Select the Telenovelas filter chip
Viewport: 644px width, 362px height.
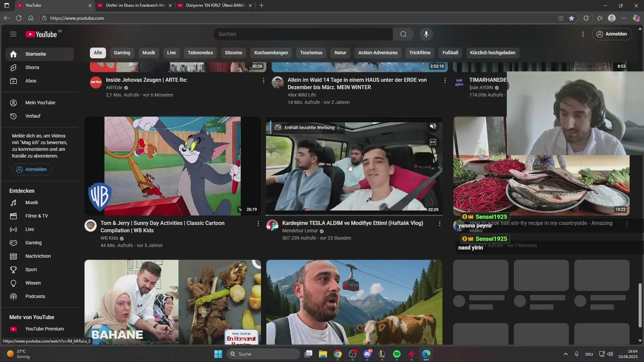click(200, 53)
